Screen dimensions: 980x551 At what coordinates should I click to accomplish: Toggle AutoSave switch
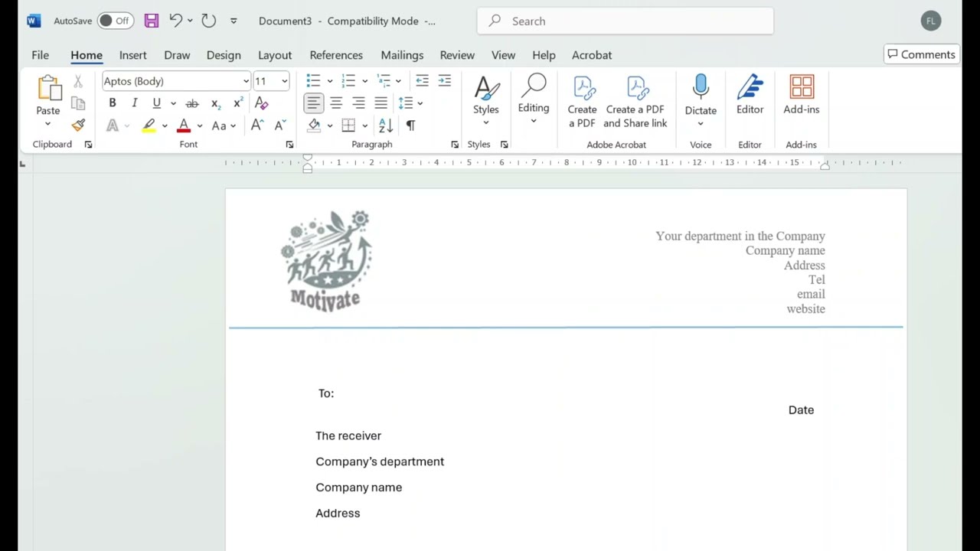point(115,21)
